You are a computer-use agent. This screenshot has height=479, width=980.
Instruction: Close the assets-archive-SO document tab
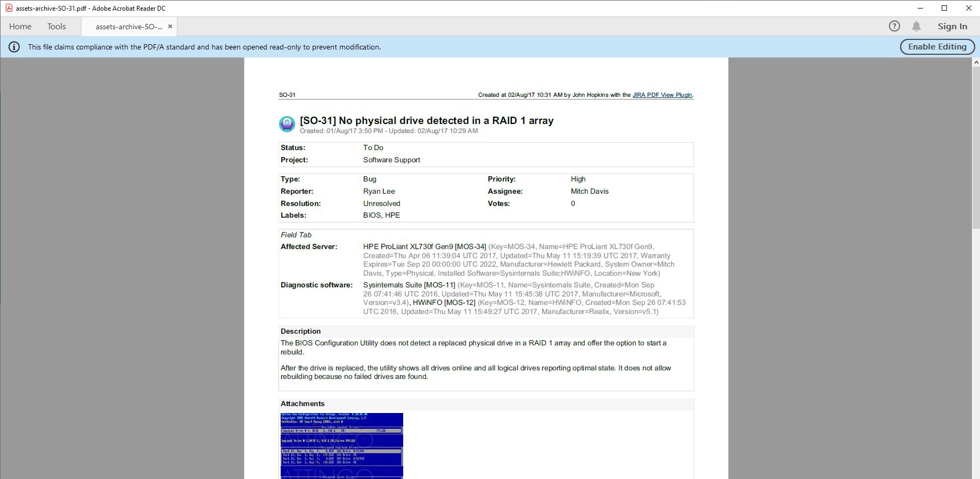pyautogui.click(x=170, y=27)
